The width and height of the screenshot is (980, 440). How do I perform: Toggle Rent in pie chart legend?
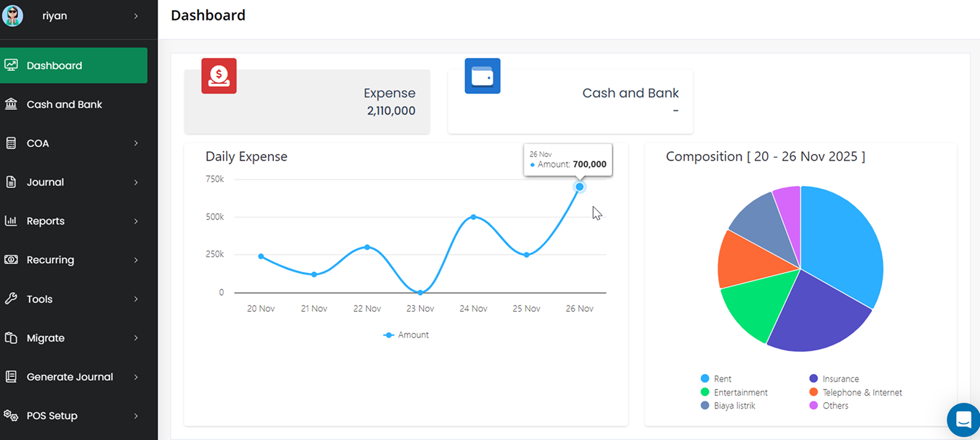coord(716,378)
